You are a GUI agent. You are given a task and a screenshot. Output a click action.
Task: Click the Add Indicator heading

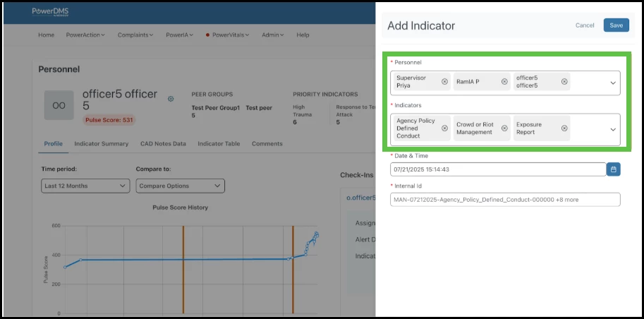[x=421, y=25]
